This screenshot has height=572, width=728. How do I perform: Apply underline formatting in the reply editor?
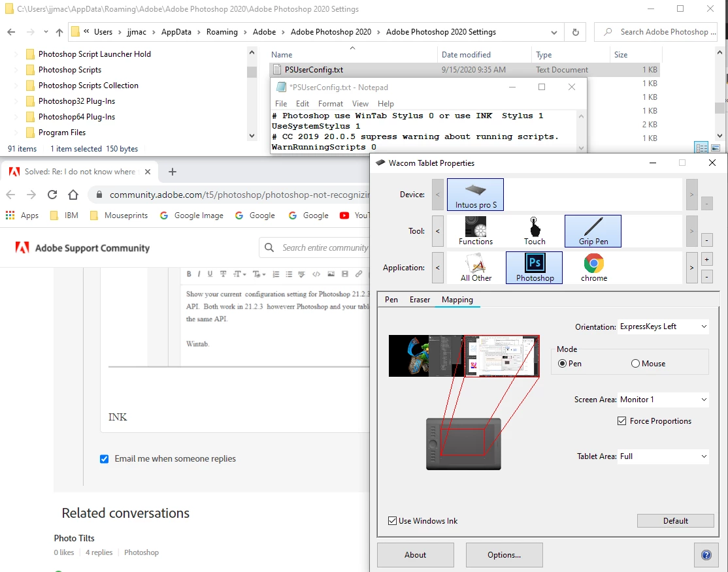click(210, 274)
